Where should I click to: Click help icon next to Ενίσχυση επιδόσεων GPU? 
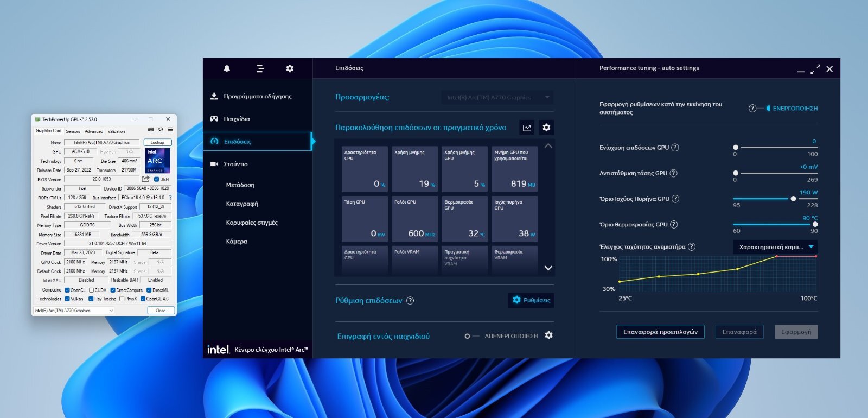pyautogui.click(x=675, y=148)
